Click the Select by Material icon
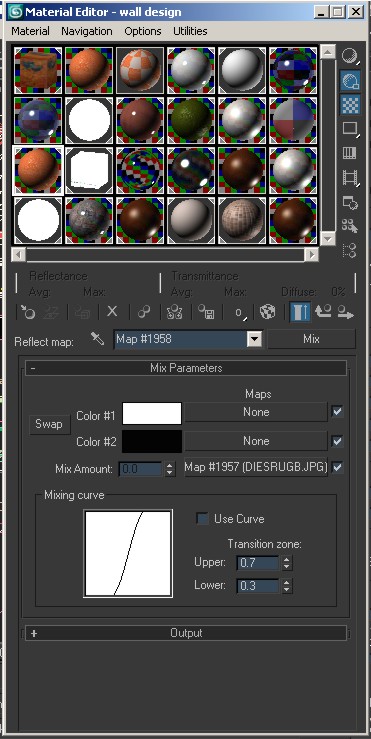This screenshot has width=371, height=739. pyautogui.click(x=350, y=227)
